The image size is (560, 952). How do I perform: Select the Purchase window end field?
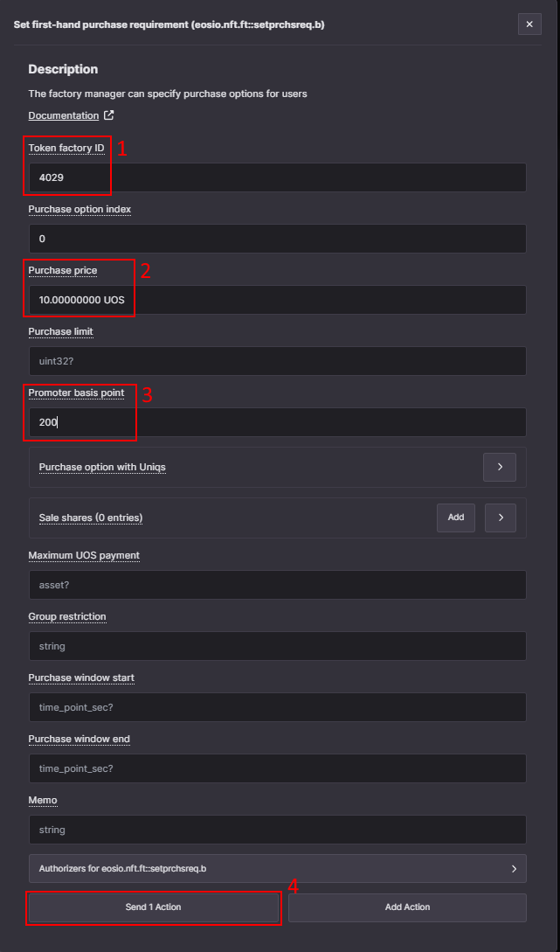coord(277,768)
